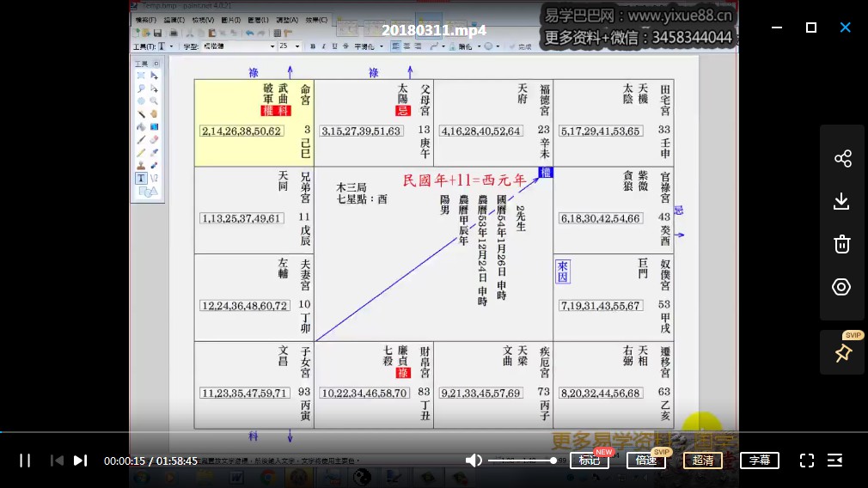Mute audio via the speaker icon

coord(474,461)
